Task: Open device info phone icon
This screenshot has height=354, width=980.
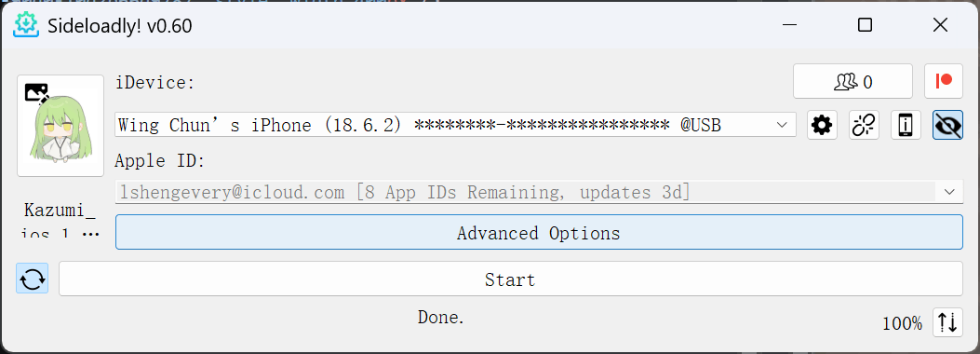Action: [906, 125]
